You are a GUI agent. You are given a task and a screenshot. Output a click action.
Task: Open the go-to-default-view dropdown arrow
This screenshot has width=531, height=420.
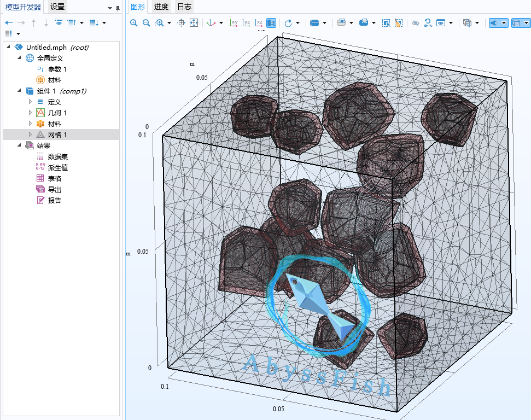click(221, 23)
